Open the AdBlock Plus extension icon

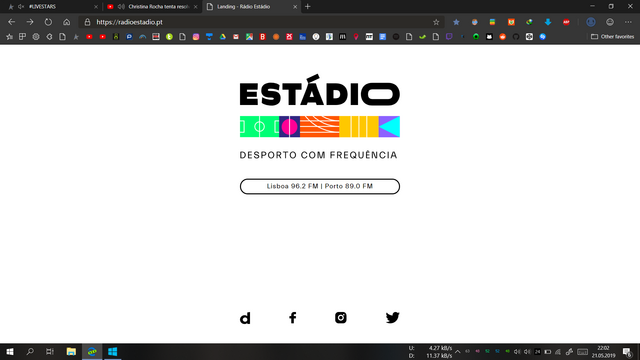[566, 22]
